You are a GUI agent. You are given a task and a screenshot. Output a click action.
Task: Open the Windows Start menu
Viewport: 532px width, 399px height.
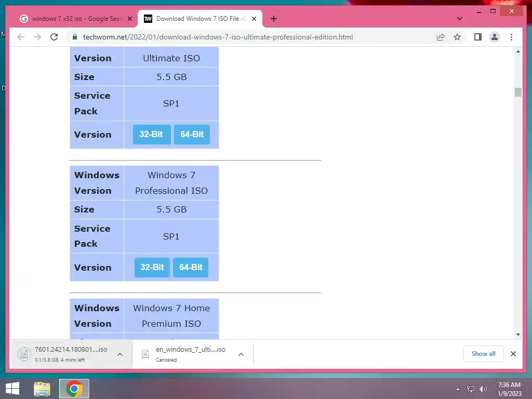pos(12,389)
